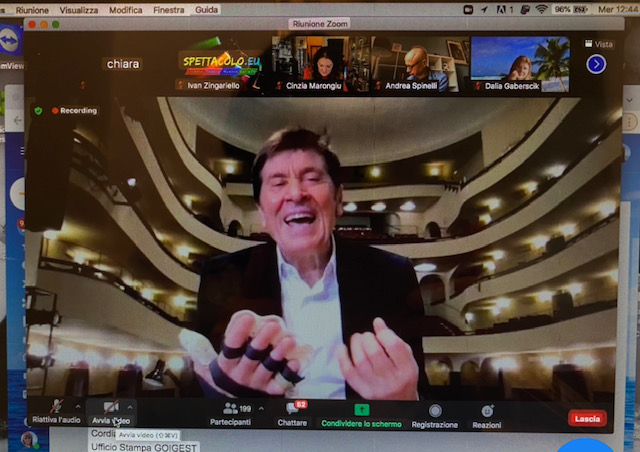Image resolution: width=640 pixels, height=452 pixels.
Task: Click the green Condividere lo schermo button
Action: click(361, 415)
